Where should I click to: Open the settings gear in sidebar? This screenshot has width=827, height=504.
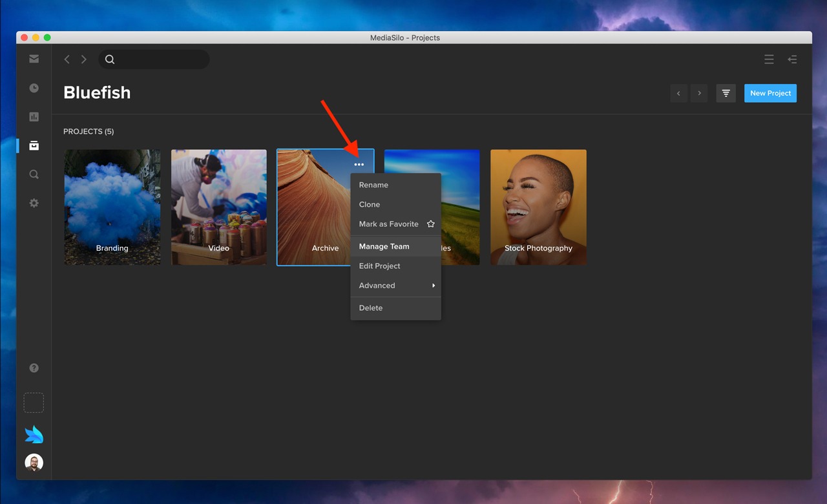coord(34,203)
